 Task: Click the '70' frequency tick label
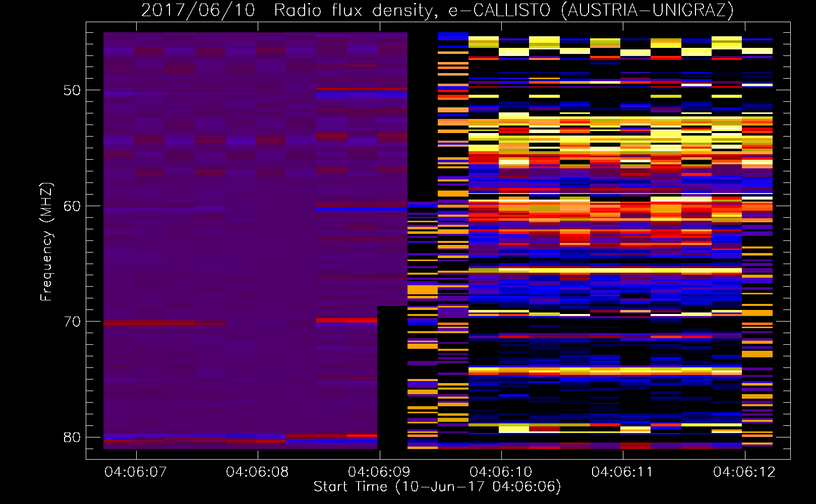click(x=72, y=322)
